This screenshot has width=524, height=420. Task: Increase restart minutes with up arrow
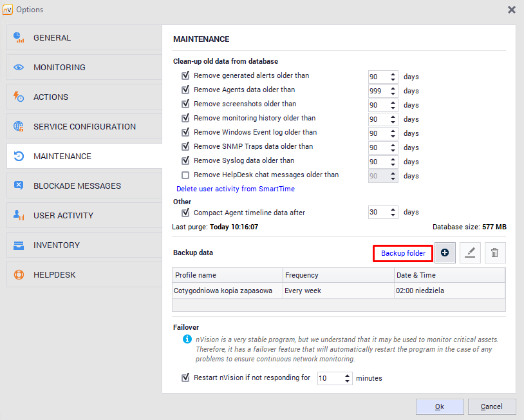click(348, 375)
